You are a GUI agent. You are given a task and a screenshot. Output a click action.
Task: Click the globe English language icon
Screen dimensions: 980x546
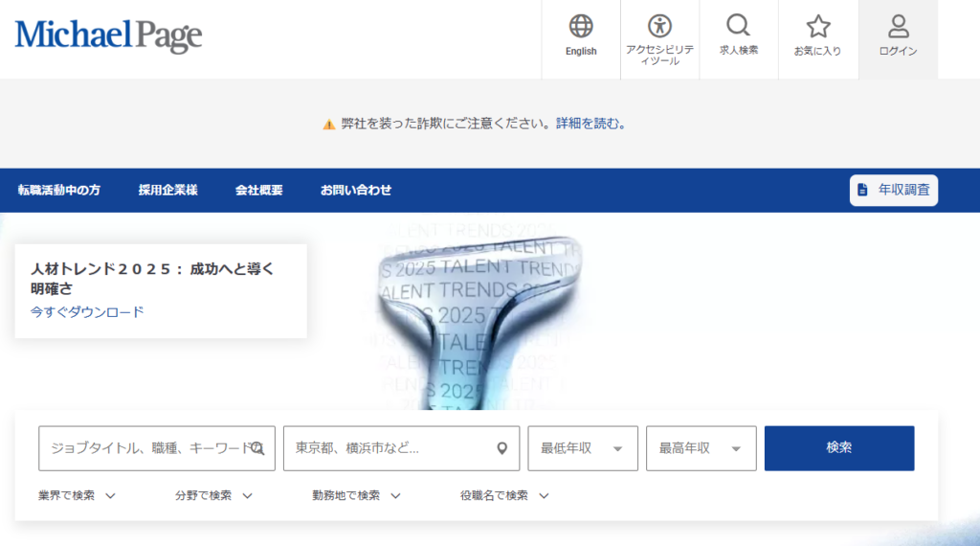pyautogui.click(x=581, y=27)
